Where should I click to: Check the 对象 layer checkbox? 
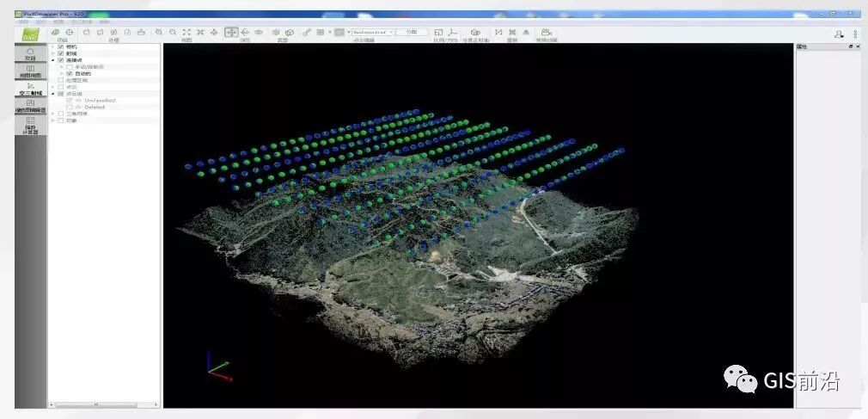click(x=61, y=120)
